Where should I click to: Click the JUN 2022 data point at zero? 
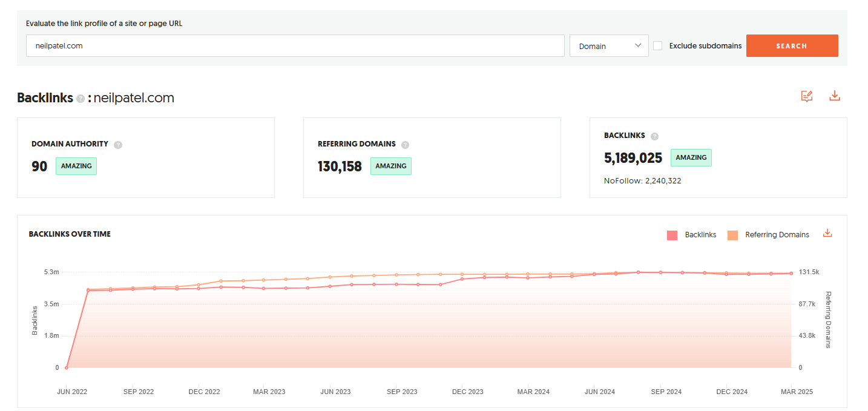point(67,367)
